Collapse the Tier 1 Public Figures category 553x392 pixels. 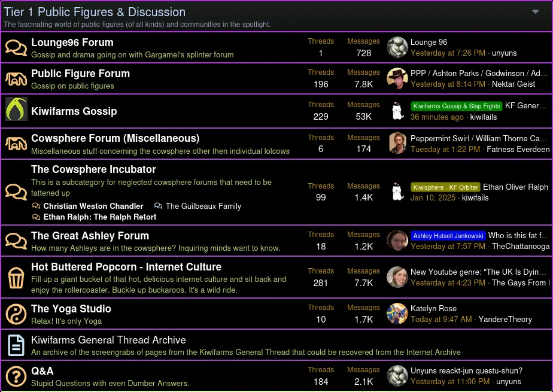pyautogui.click(x=536, y=11)
